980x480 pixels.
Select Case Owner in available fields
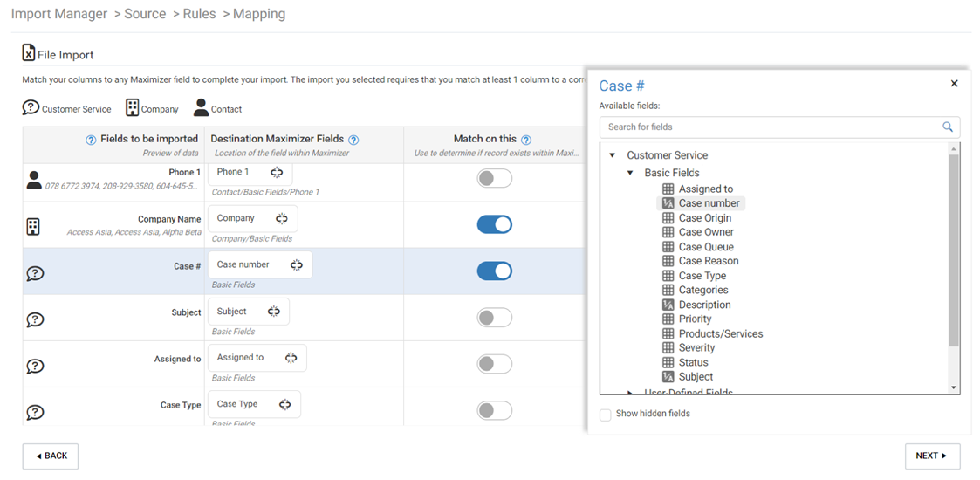(x=706, y=232)
